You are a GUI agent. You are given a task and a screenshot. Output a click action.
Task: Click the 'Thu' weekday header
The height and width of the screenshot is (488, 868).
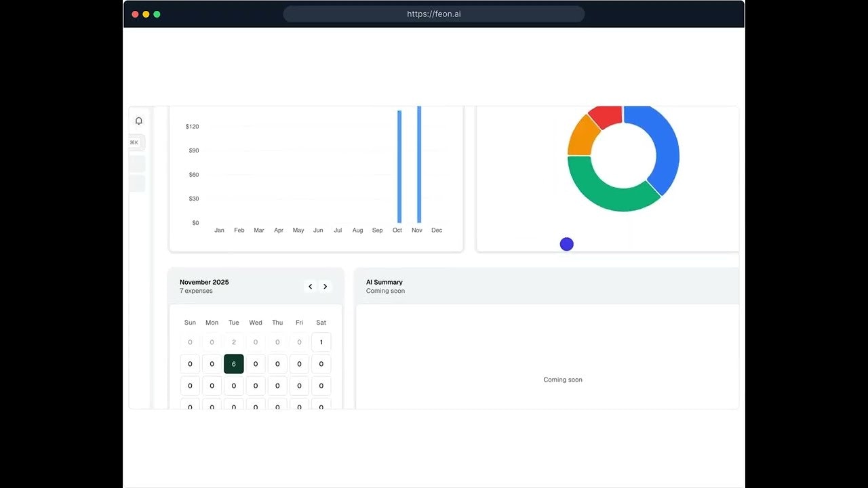tap(277, 323)
